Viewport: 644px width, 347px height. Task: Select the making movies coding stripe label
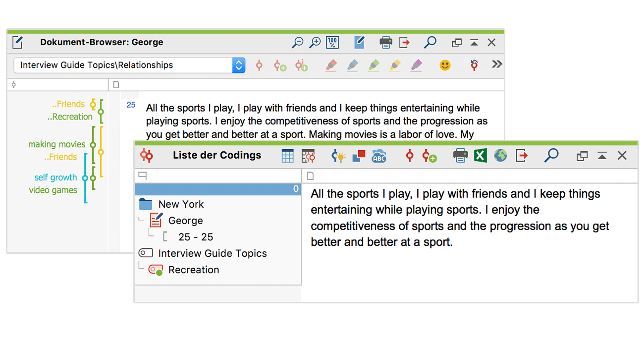coord(57,145)
